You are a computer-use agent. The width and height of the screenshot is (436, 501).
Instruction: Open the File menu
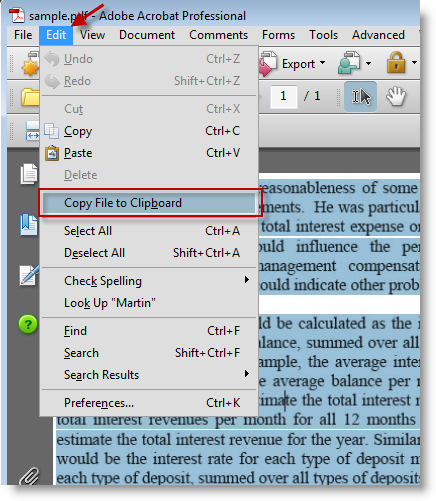23,35
